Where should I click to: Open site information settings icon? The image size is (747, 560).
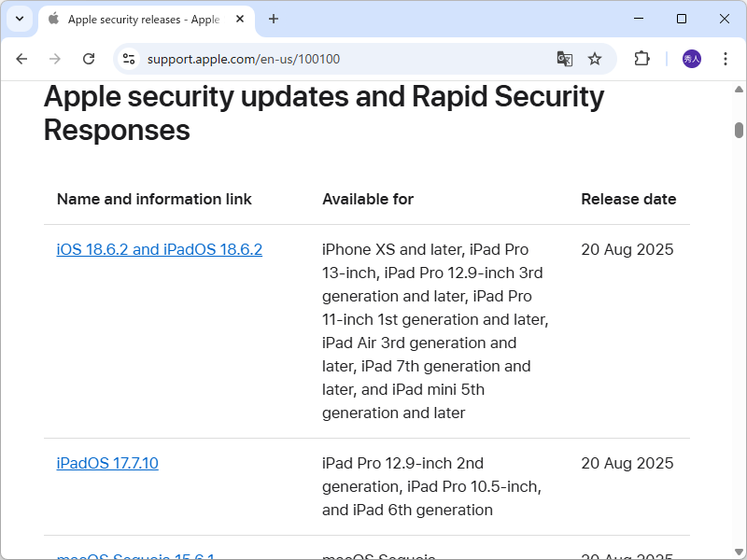(127, 58)
